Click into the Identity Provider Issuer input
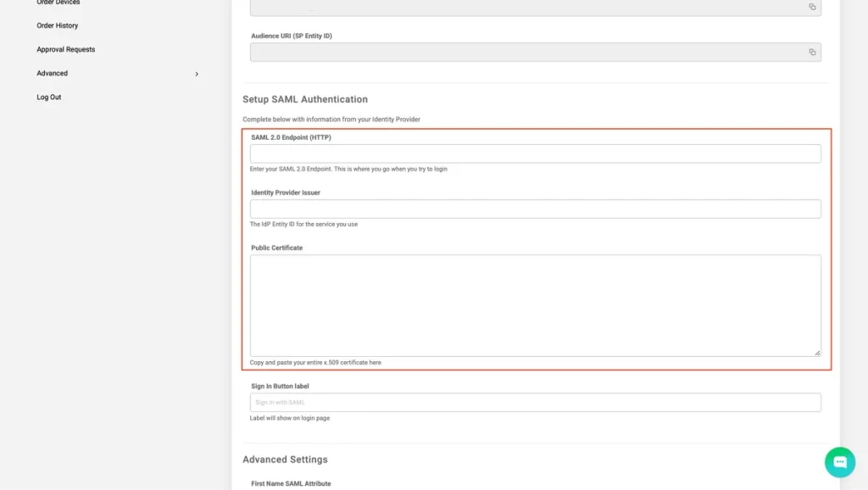Image resolution: width=868 pixels, height=490 pixels. [x=535, y=209]
